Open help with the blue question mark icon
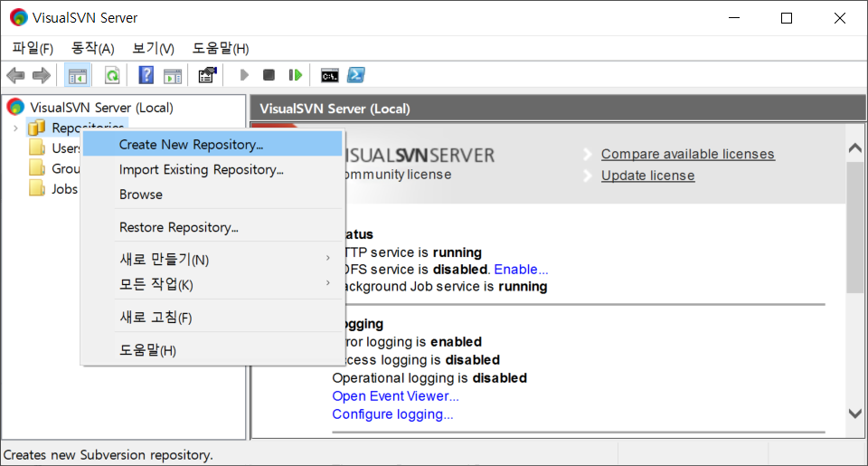This screenshot has width=868, height=466. pos(146,75)
